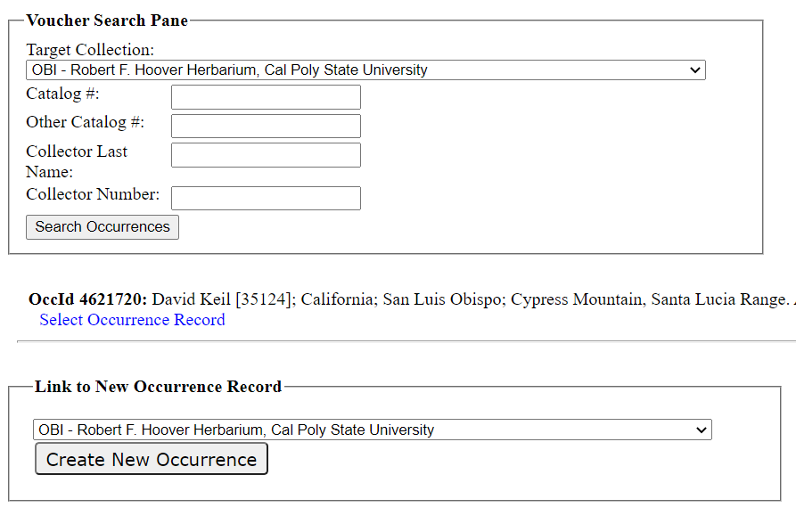The width and height of the screenshot is (796, 532).
Task: Open the Target Collection dropdown
Action: click(x=365, y=70)
